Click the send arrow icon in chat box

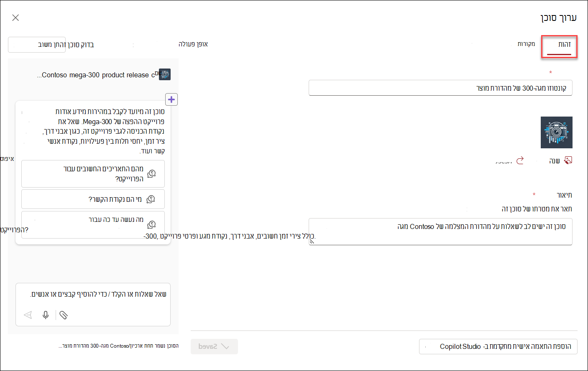pos(28,315)
